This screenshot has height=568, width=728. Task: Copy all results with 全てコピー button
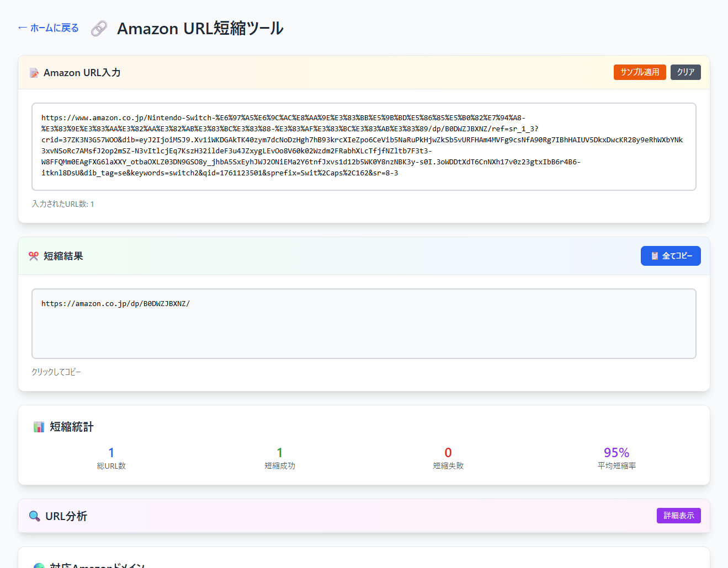[x=671, y=256]
